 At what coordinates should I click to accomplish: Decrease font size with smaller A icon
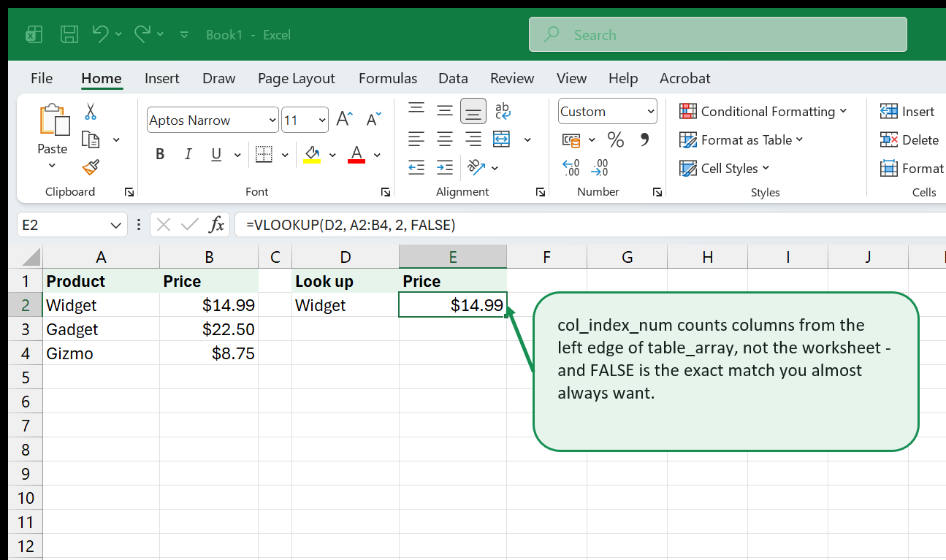point(374,120)
